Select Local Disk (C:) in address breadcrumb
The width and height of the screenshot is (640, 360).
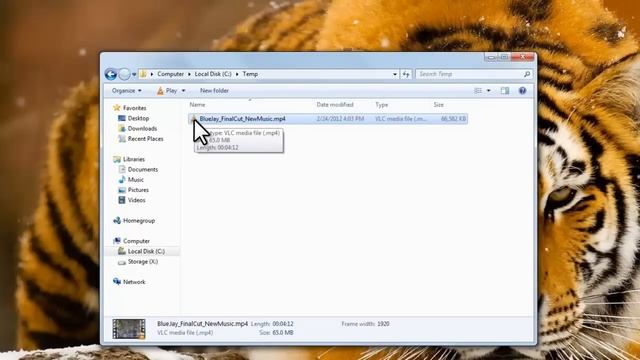point(213,74)
